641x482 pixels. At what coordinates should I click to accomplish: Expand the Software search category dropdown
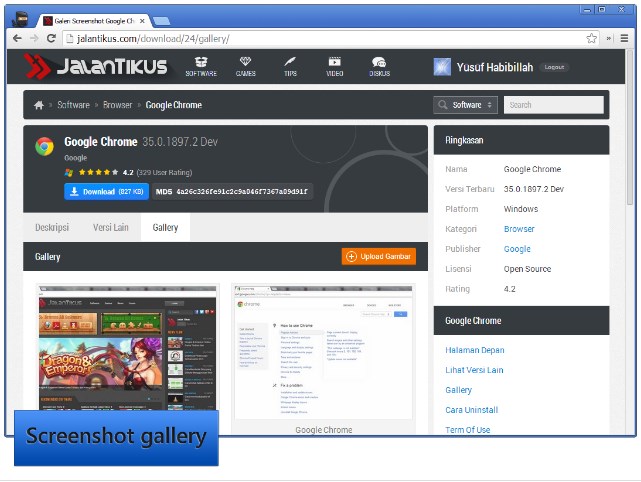pos(466,105)
